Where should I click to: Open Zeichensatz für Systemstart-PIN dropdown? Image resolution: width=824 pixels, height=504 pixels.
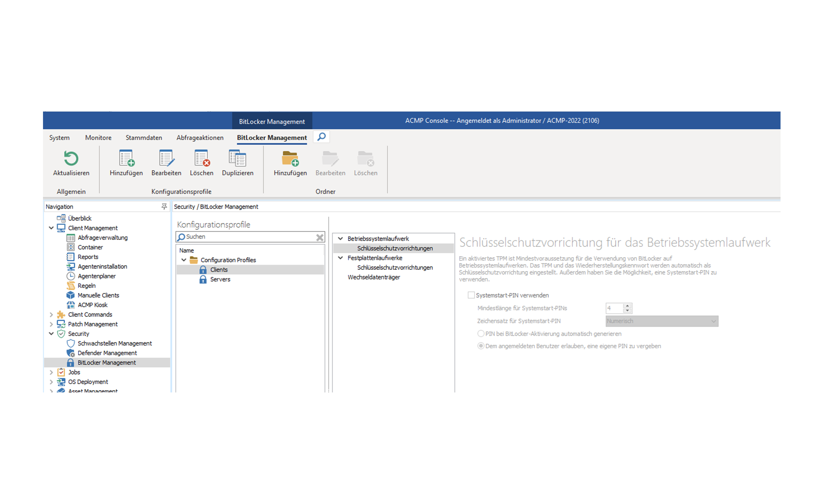point(661,321)
